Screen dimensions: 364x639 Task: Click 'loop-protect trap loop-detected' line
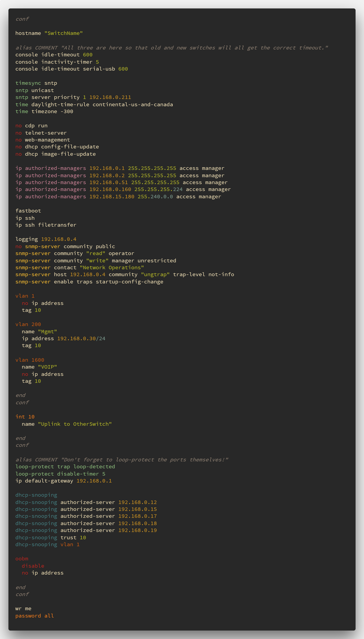65,467
